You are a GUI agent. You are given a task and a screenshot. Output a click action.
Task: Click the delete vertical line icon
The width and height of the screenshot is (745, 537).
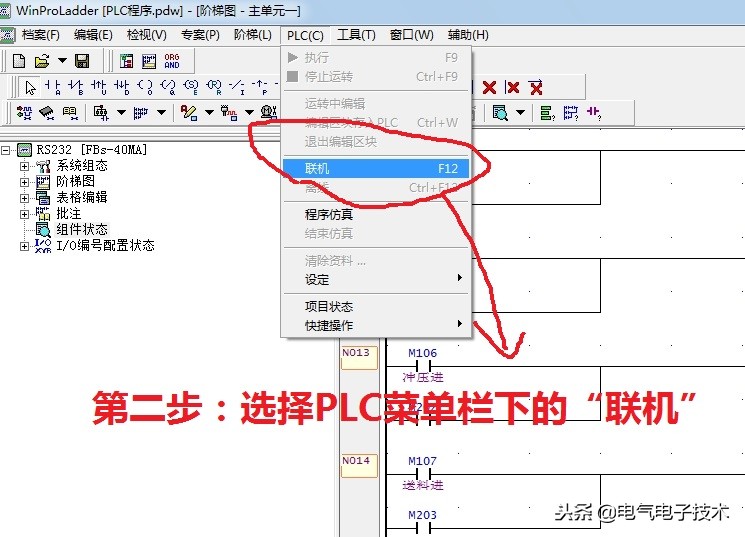point(512,87)
